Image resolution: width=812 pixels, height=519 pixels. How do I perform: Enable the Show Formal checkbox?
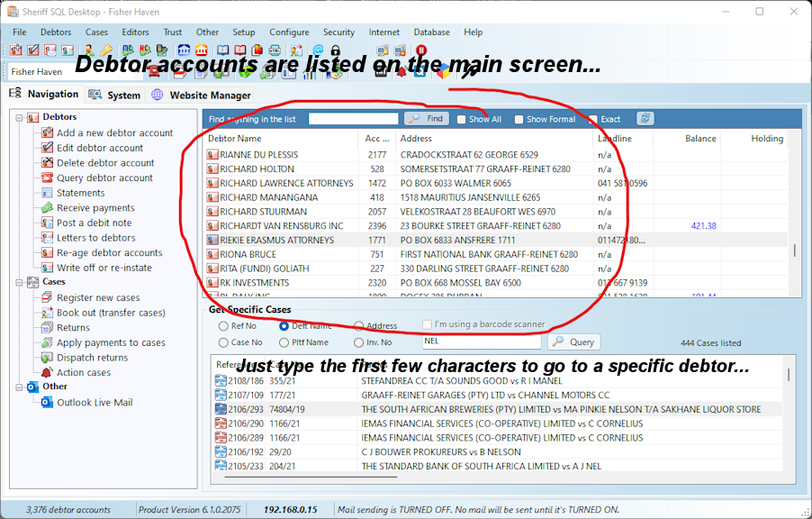point(519,119)
